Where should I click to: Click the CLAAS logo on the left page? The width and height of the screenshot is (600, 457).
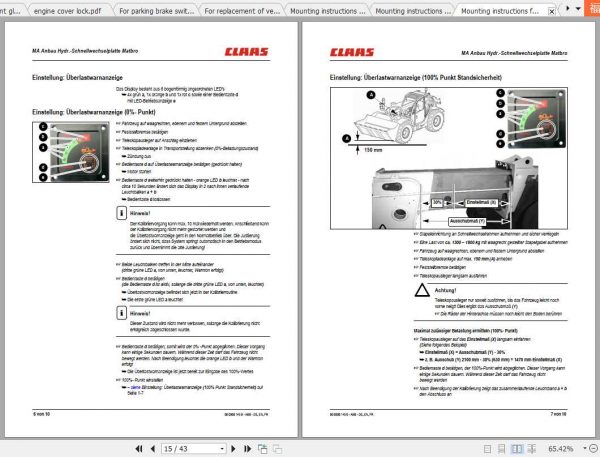tap(246, 52)
